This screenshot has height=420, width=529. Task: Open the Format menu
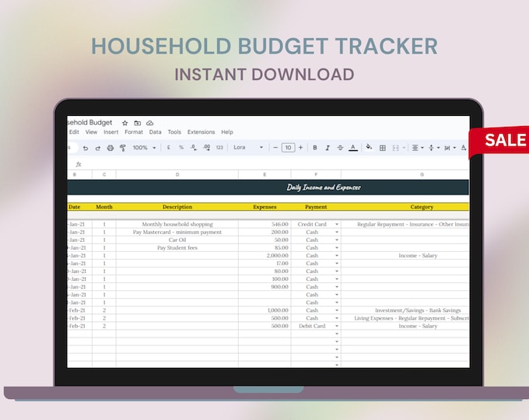(x=134, y=132)
